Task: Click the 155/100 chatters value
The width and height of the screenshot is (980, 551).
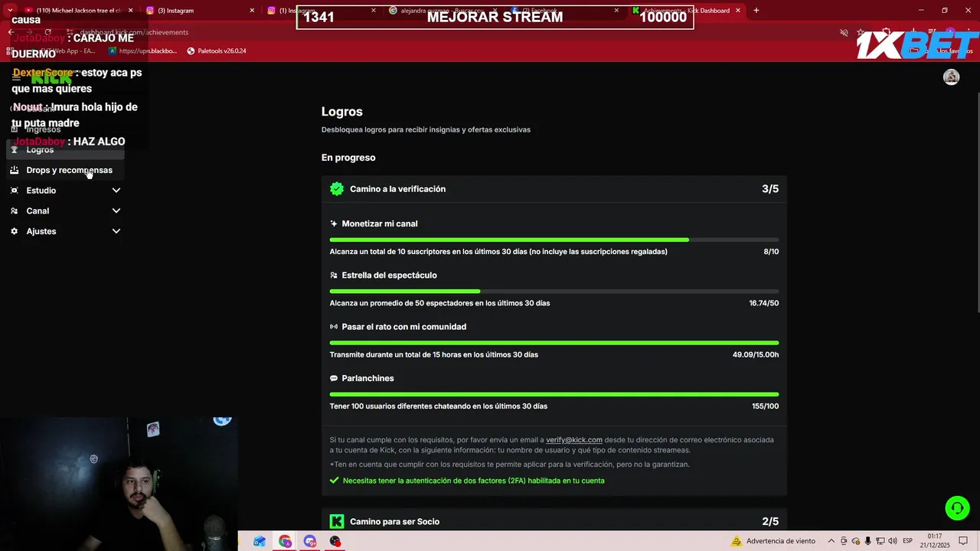Action: click(766, 406)
